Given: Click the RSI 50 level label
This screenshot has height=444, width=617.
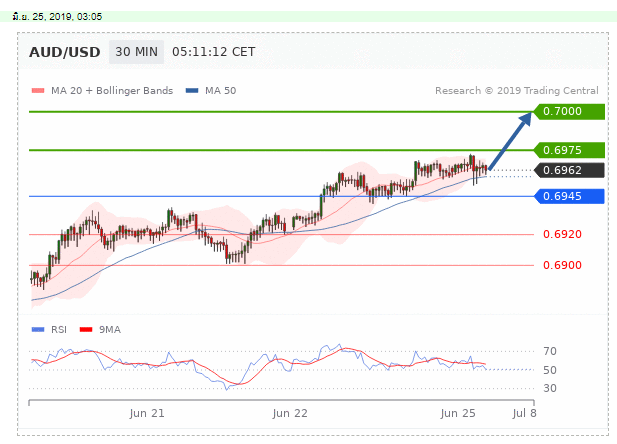Looking at the screenshot, I should [x=550, y=370].
